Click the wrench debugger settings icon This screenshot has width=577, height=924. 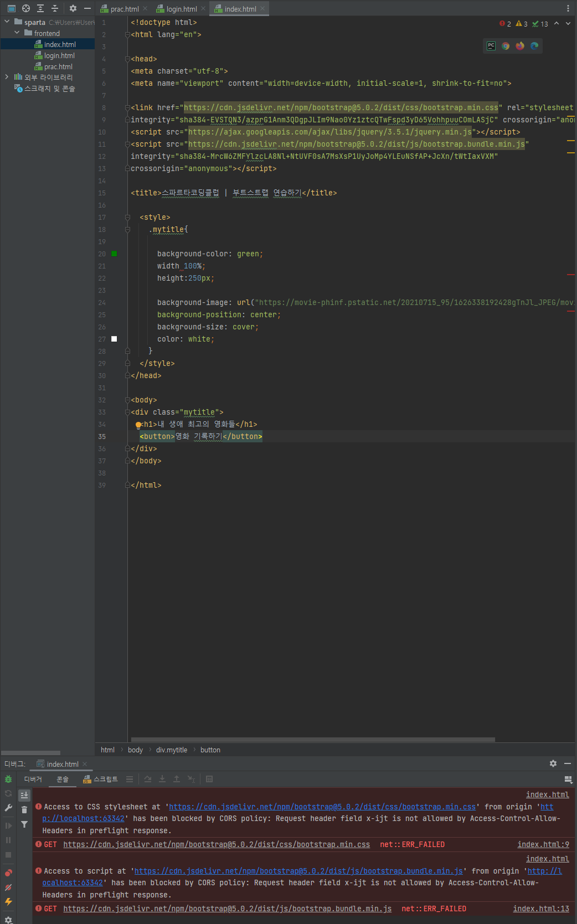[8, 808]
